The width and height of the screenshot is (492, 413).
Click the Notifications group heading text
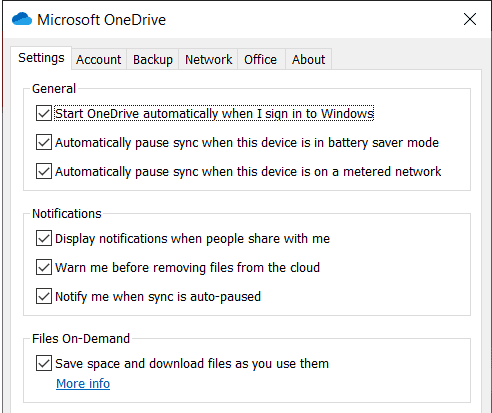[x=67, y=214]
